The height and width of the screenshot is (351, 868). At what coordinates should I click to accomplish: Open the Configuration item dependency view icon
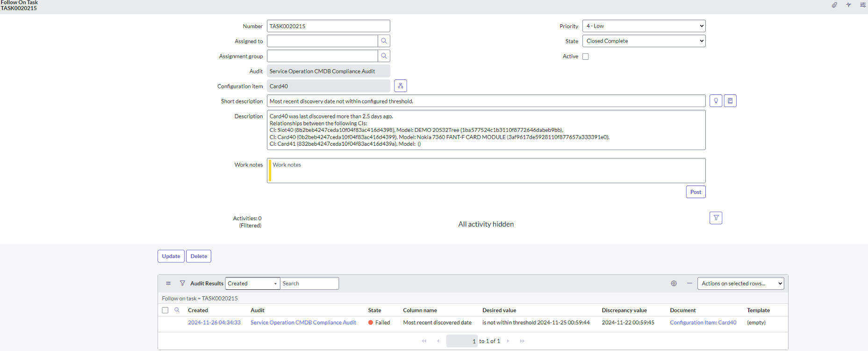(401, 86)
